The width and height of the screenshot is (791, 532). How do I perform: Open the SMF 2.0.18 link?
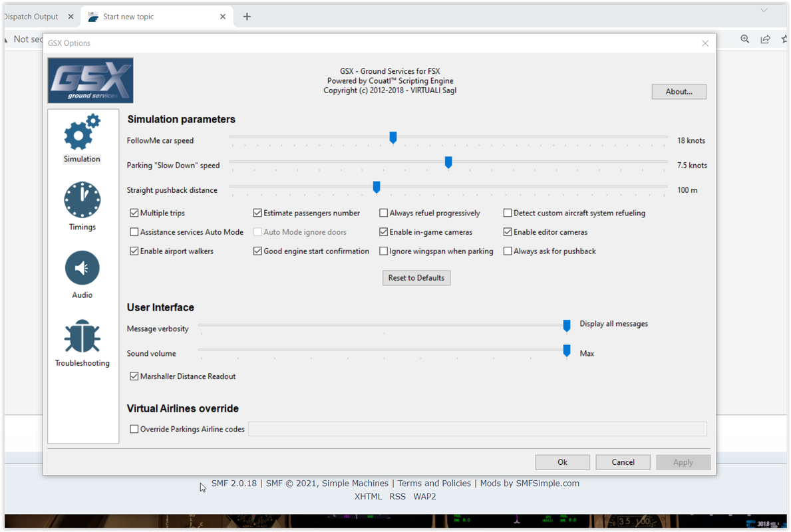click(x=234, y=483)
